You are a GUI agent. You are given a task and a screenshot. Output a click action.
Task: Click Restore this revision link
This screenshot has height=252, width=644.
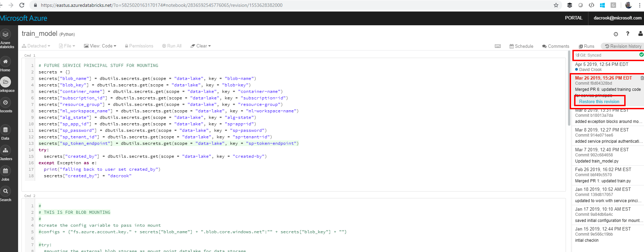pos(599,101)
